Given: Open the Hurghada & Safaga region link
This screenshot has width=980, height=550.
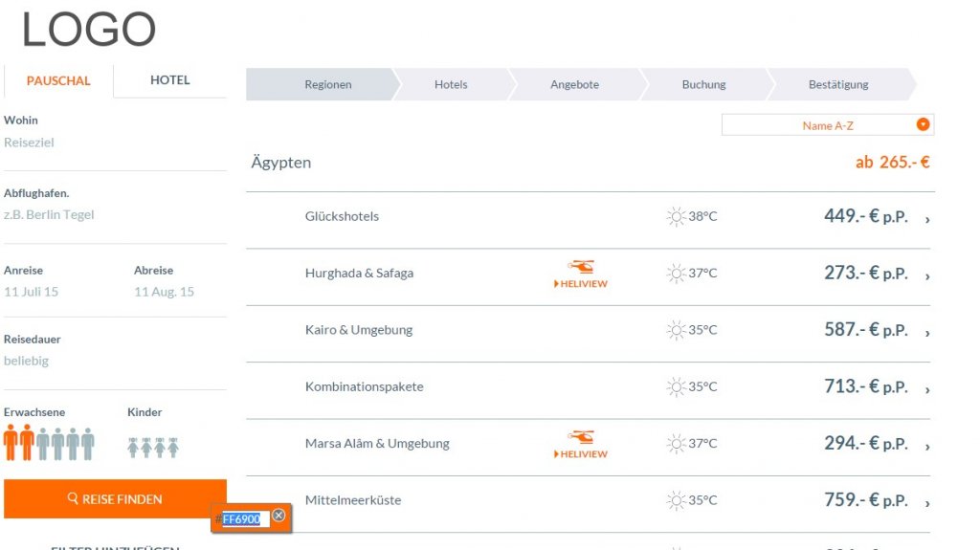Looking at the screenshot, I should 359,274.
